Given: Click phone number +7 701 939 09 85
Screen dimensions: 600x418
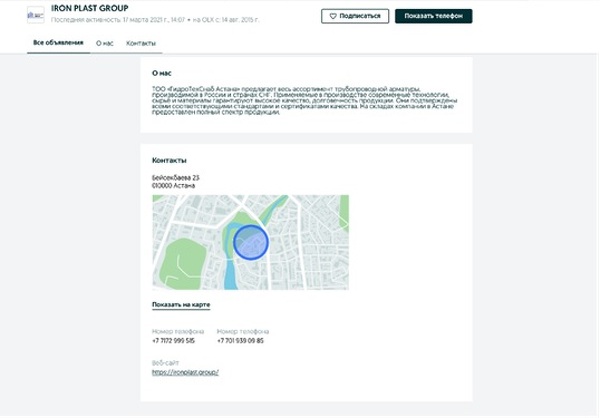Looking at the screenshot, I should (x=240, y=341).
